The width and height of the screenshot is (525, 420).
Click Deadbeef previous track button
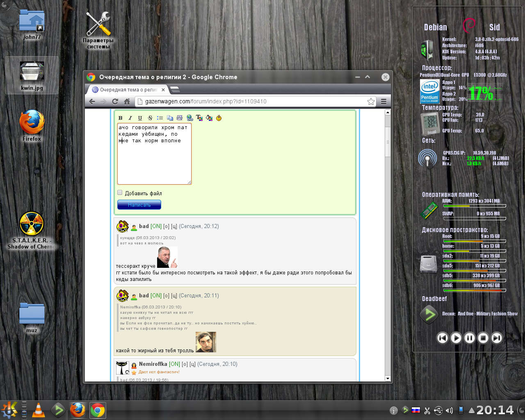(x=442, y=338)
